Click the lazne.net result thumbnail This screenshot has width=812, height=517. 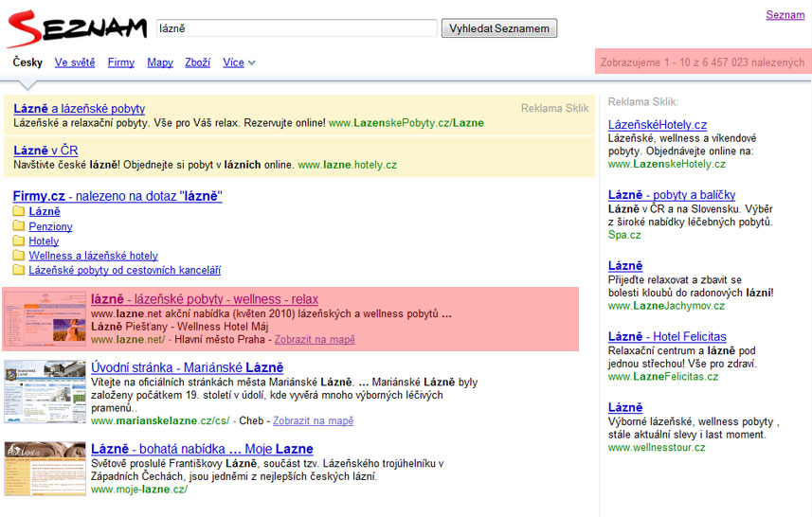45,319
